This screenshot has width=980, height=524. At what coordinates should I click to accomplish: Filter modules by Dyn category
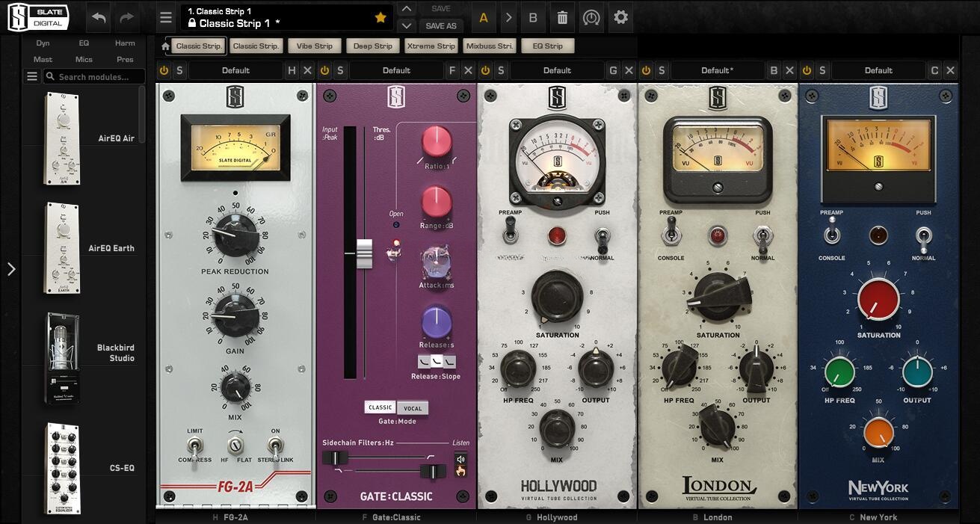43,43
